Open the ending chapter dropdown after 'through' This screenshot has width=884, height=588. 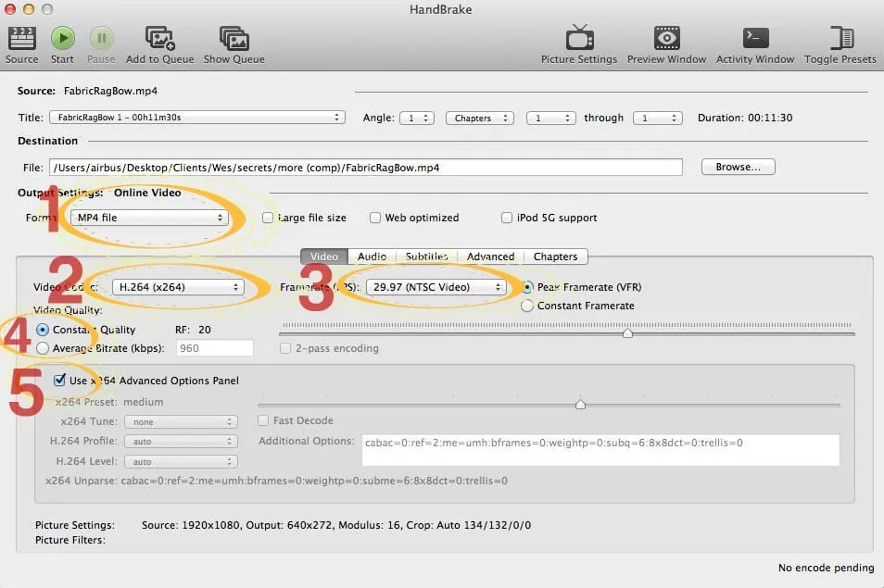click(658, 118)
